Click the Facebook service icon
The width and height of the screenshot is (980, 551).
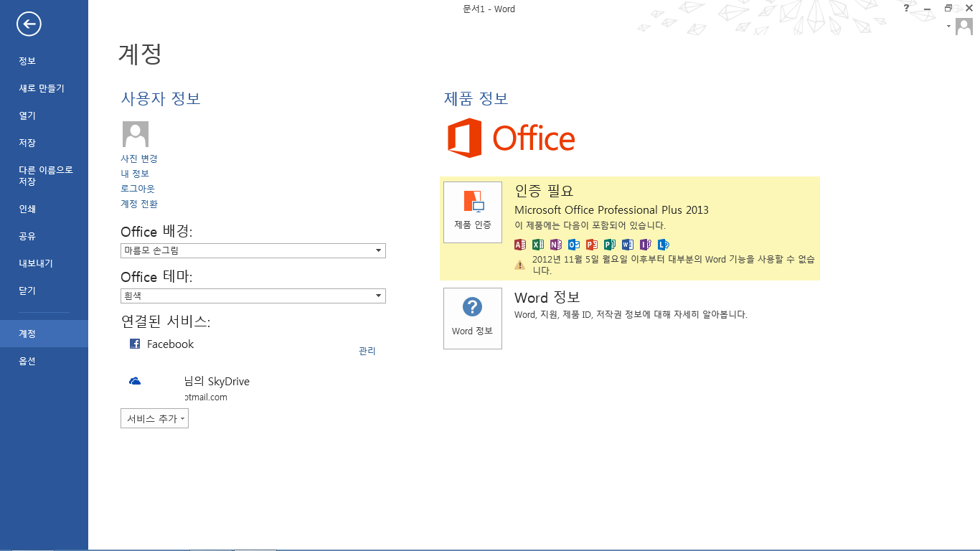[135, 344]
